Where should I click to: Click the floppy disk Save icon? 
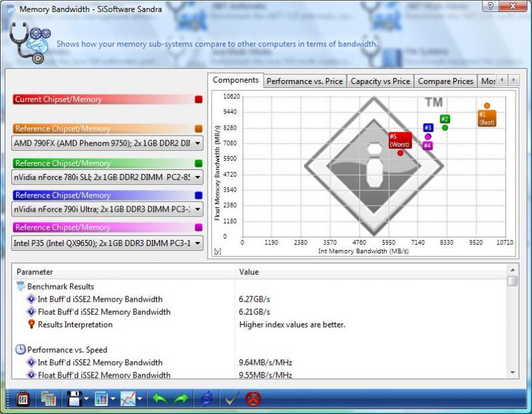click(x=73, y=398)
